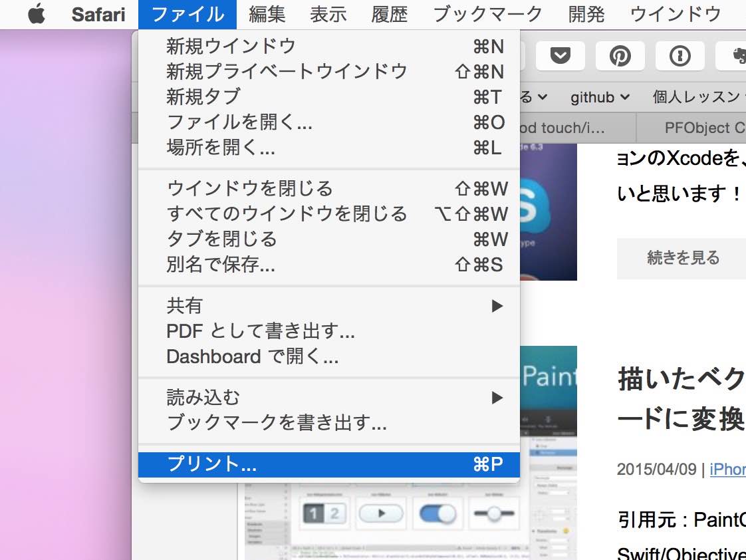Open article titled 描いたベク
746x560 pixels.
coord(682,398)
